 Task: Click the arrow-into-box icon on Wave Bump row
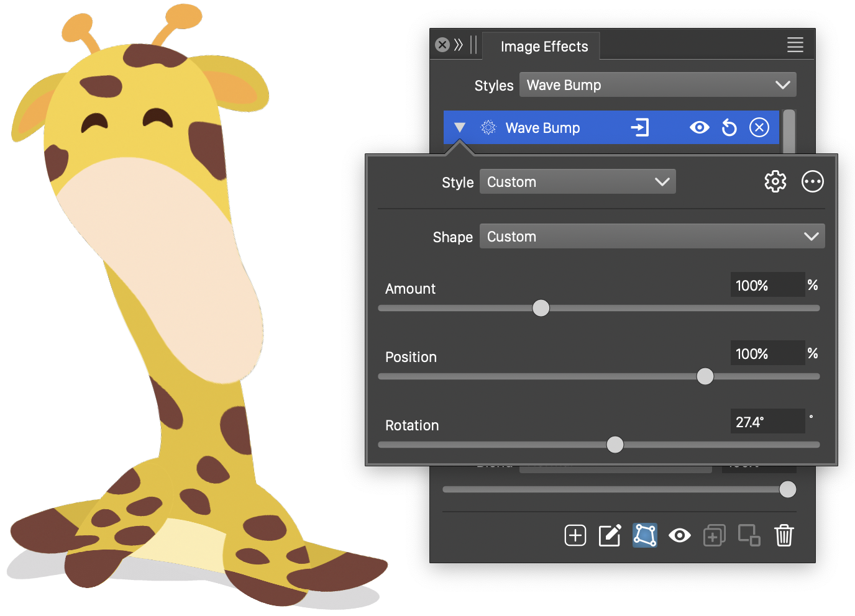pos(639,128)
